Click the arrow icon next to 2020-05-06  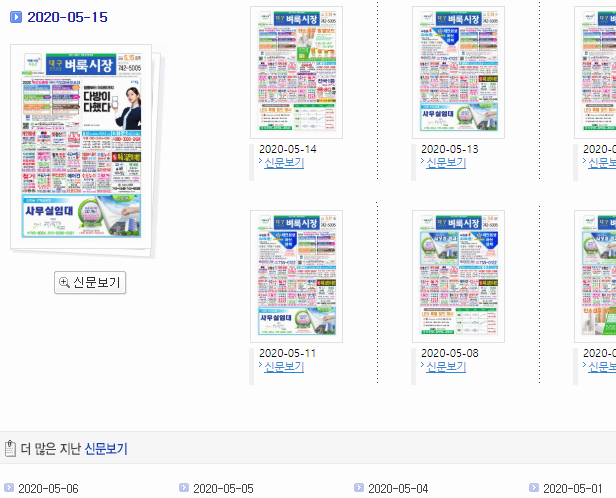9,488
